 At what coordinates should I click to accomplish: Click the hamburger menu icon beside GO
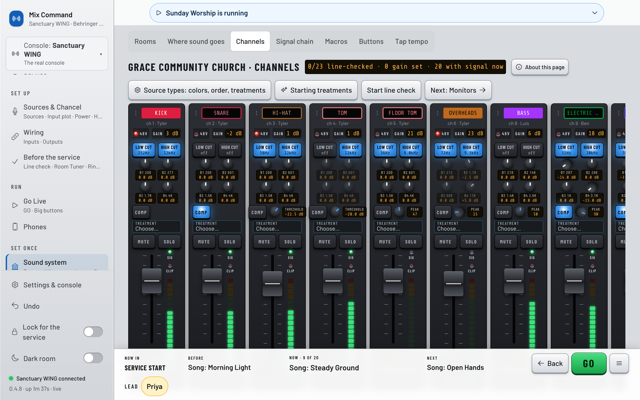[619, 363]
